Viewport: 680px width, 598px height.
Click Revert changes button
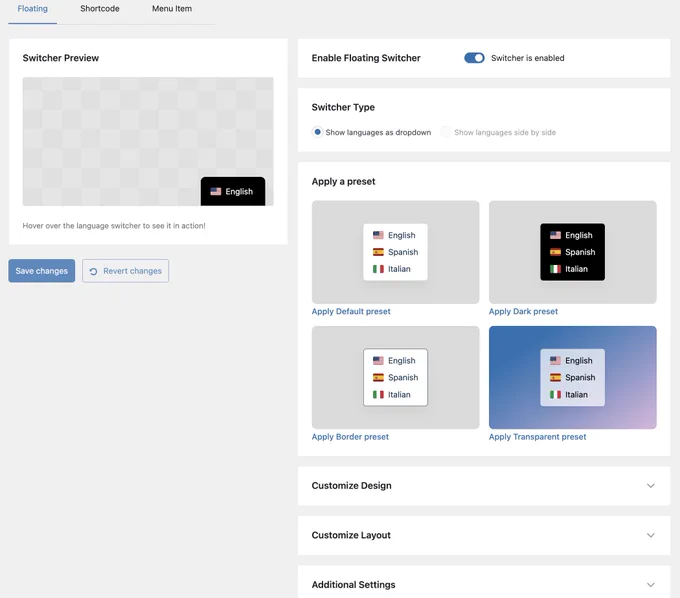tap(125, 271)
